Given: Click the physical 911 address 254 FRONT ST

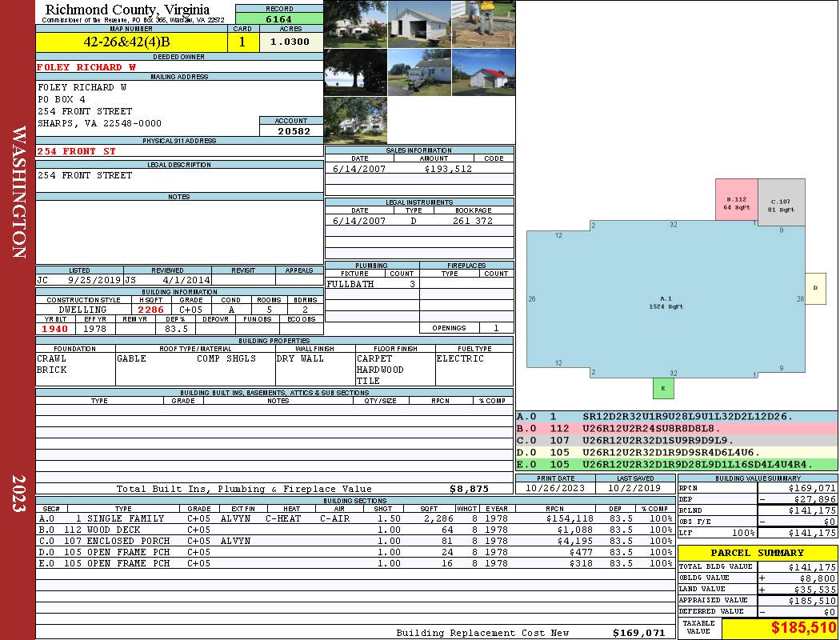Looking at the screenshot, I should pos(76,151).
